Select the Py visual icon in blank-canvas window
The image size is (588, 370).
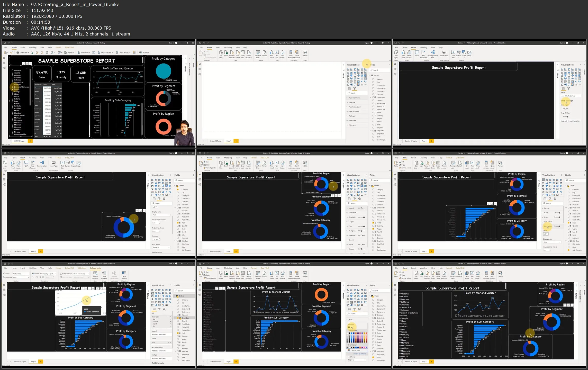click(x=365, y=82)
